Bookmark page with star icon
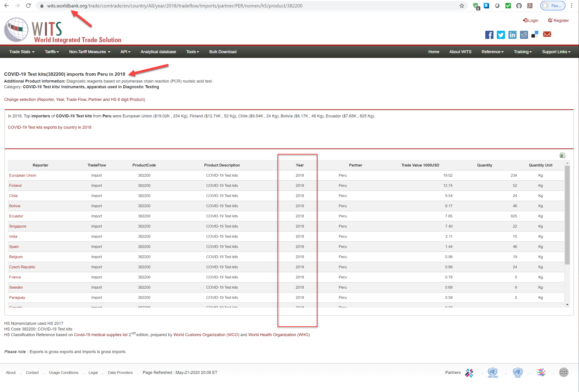Image resolution: width=579 pixels, height=392 pixels. pos(462,6)
